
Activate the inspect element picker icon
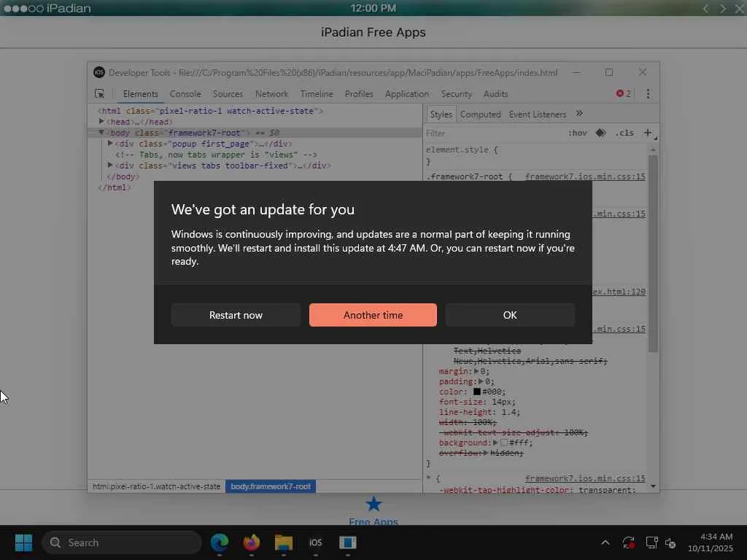(99, 94)
